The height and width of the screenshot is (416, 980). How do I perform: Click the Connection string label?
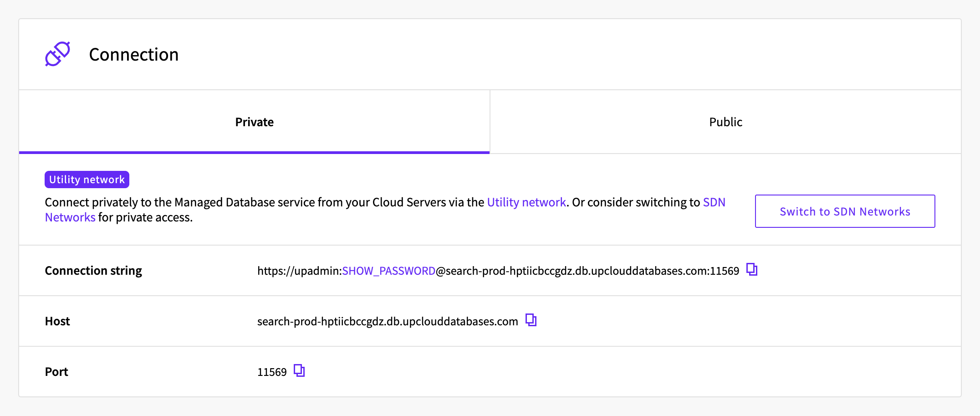pyautogui.click(x=93, y=271)
